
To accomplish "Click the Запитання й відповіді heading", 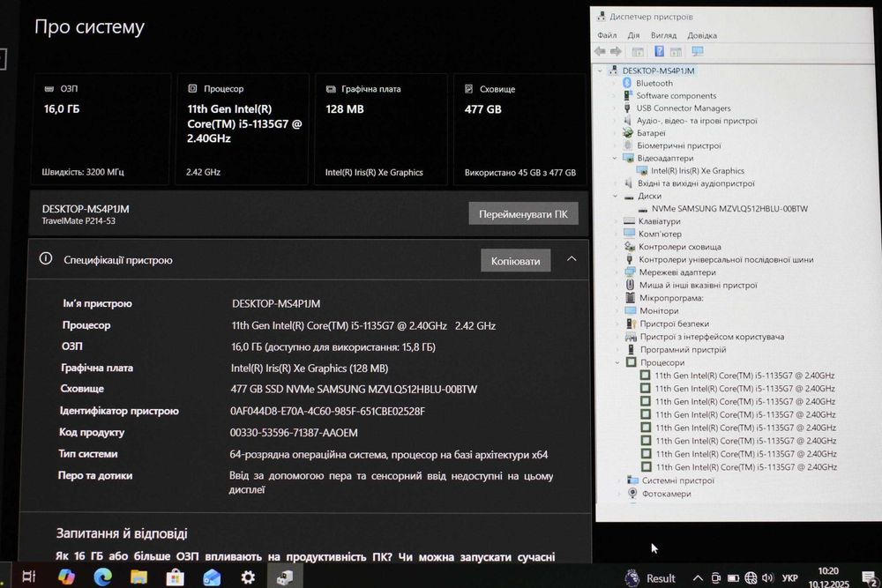I will click(x=122, y=533).
